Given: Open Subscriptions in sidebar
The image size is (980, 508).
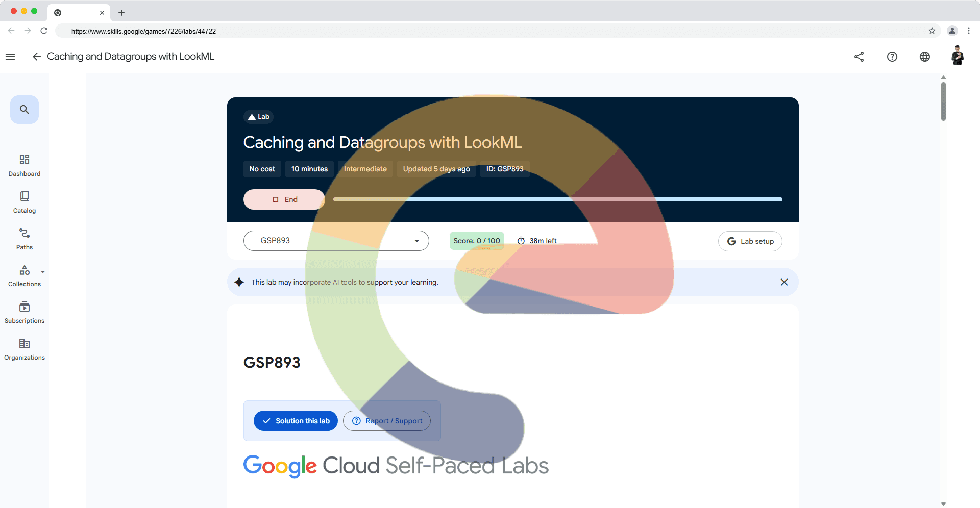Looking at the screenshot, I should click(x=24, y=313).
